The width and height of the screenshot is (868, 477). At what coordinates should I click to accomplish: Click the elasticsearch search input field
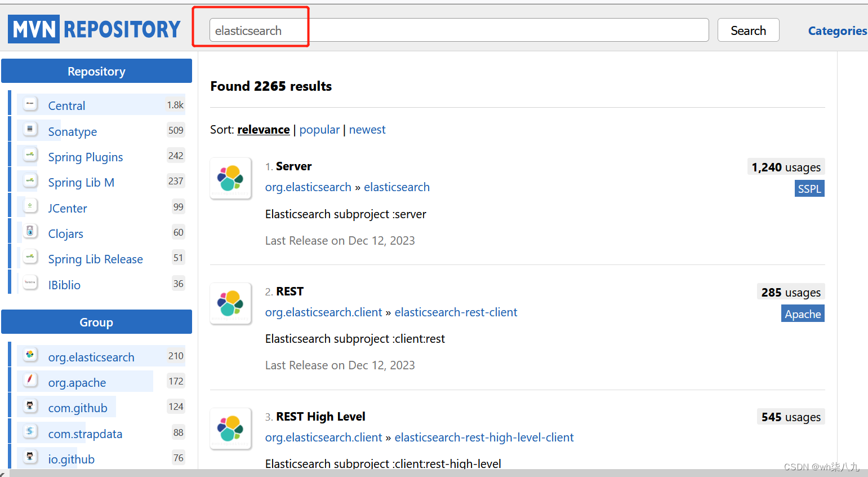tap(459, 30)
